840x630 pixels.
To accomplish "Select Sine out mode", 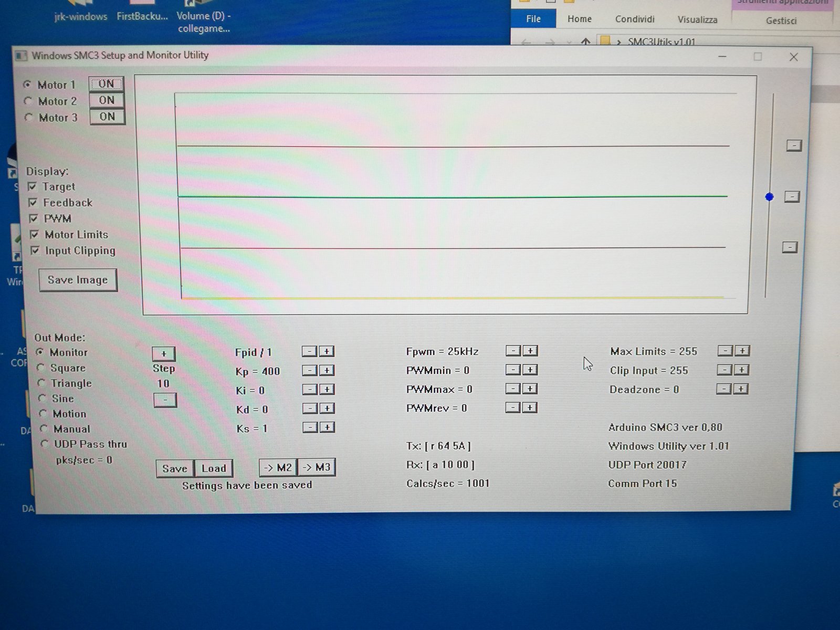I will [43, 398].
